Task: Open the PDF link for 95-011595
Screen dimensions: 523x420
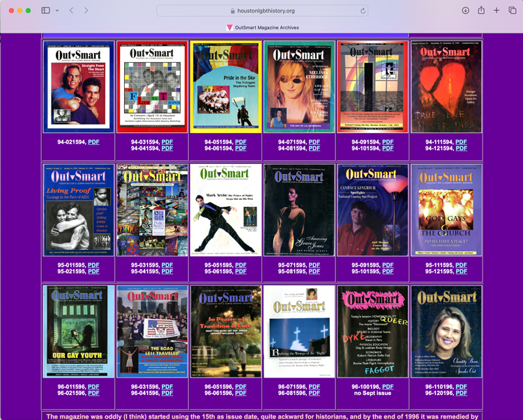Action: 93,265
